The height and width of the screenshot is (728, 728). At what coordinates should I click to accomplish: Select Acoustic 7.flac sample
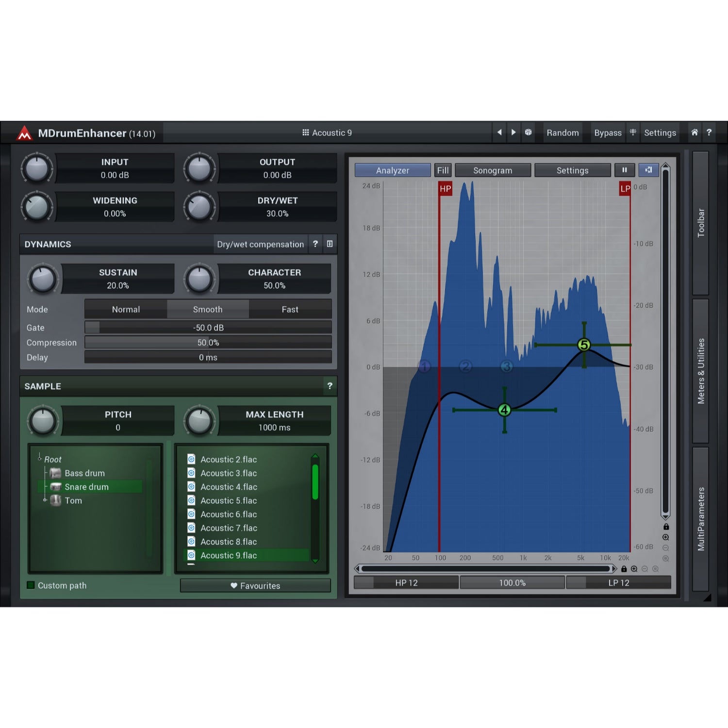pos(248,528)
